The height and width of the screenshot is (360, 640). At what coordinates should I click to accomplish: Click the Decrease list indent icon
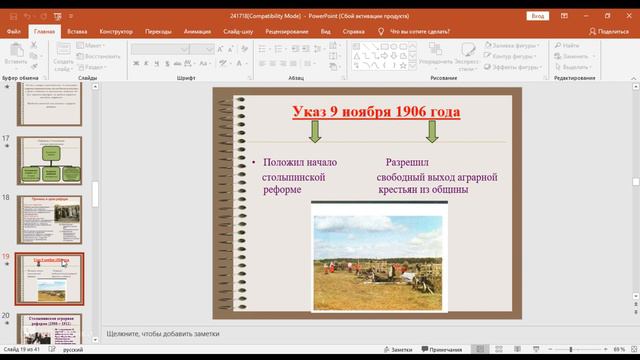(295, 49)
